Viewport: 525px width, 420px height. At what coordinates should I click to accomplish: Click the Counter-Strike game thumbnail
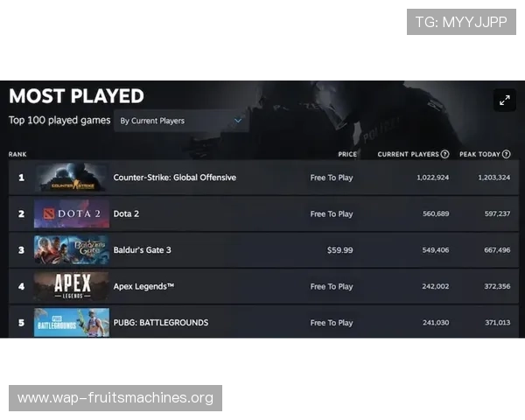(x=72, y=178)
